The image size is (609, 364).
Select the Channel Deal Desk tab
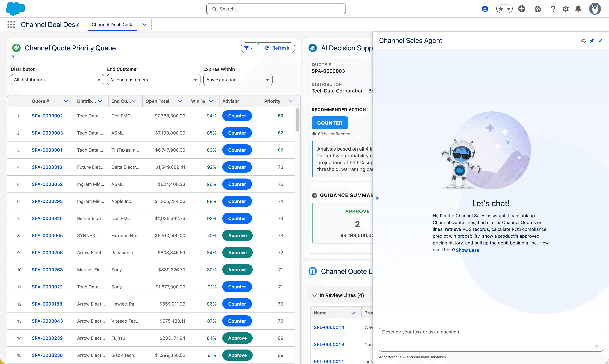(x=112, y=25)
